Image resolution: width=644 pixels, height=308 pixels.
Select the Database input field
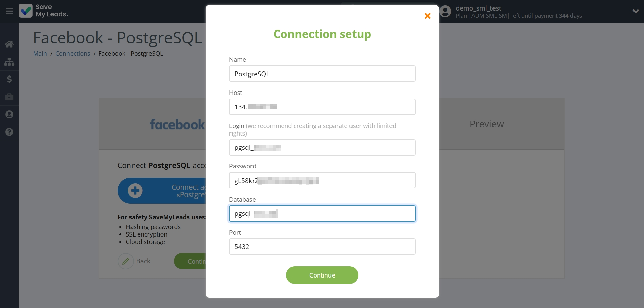point(322,213)
